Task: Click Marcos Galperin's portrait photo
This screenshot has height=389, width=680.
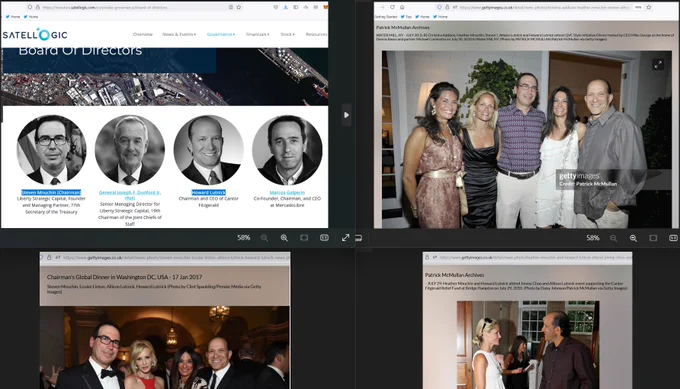Action: click(287, 150)
